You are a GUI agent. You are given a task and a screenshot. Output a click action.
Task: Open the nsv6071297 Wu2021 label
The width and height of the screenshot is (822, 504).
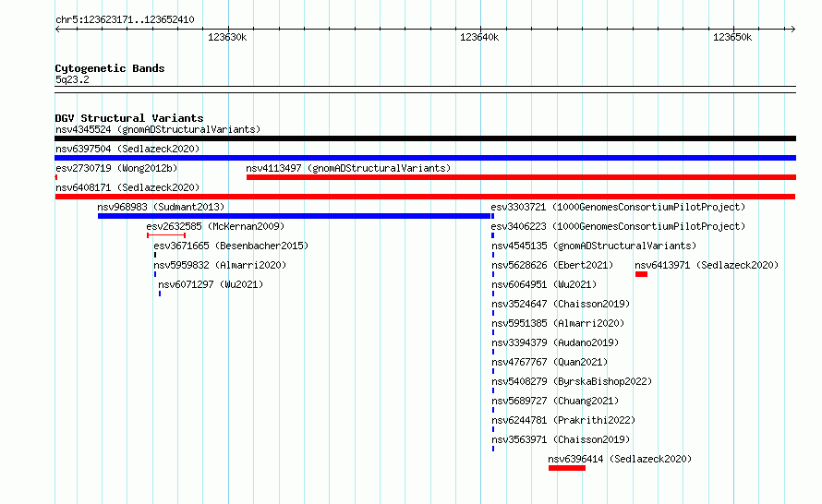(211, 284)
